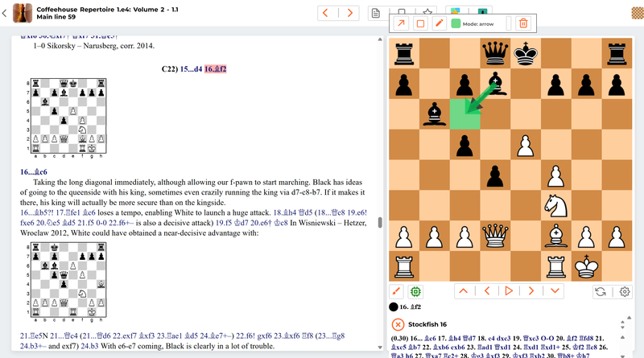The height and width of the screenshot is (358, 644).
Task: Open board settings gear
Action: click(624, 291)
